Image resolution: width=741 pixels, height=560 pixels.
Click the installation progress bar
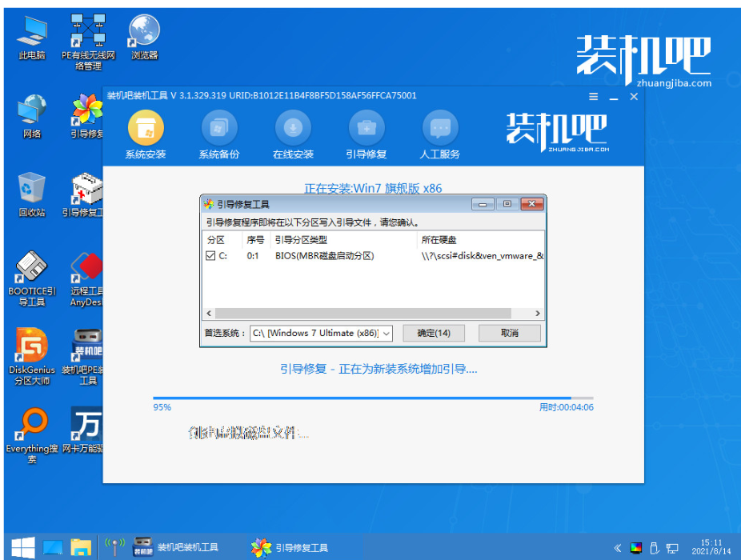tap(373, 398)
